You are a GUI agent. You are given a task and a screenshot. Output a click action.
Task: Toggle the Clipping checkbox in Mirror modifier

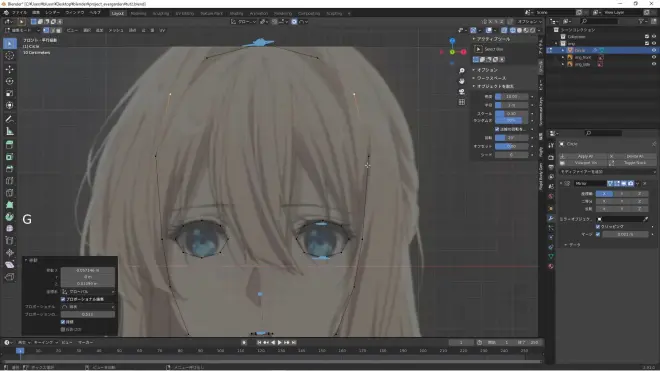598,227
